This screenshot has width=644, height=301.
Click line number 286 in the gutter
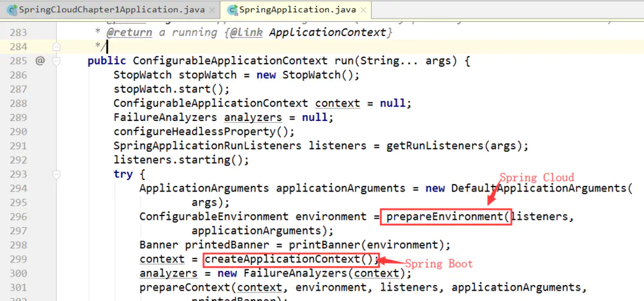click(x=17, y=75)
